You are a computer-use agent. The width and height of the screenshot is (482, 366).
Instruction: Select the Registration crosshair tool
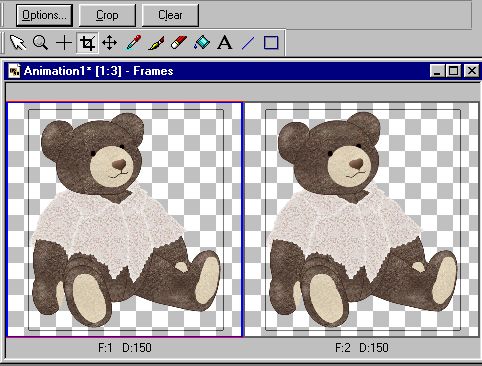tap(64, 43)
